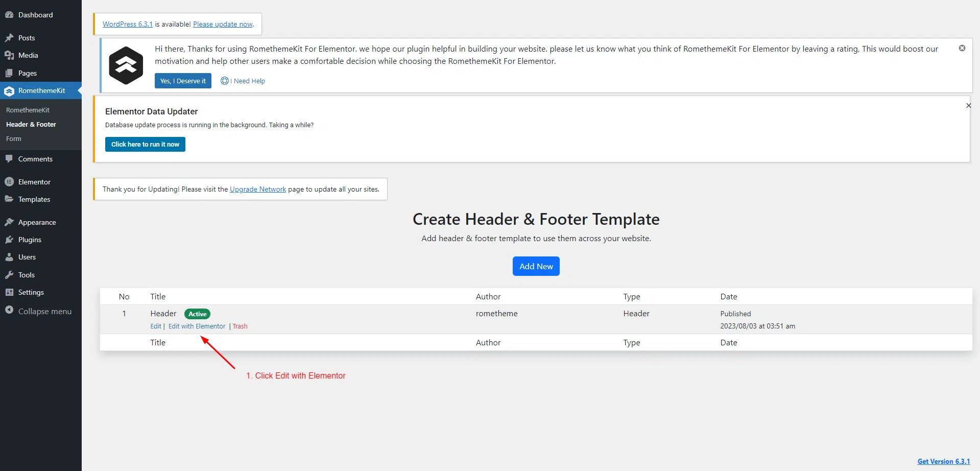Click the Plugins plug icon
Viewport: 980px width, 471px height.
(9, 240)
